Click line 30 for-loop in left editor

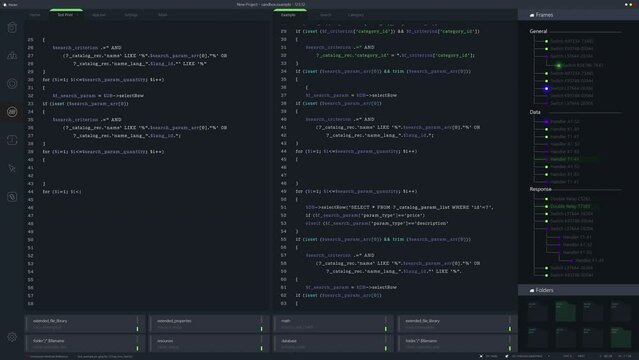click(104, 80)
